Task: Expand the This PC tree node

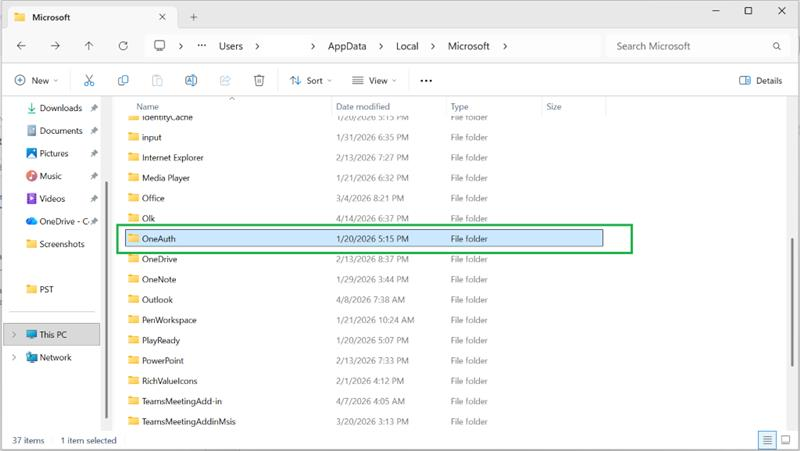Action: pyautogui.click(x=14, y=335)
